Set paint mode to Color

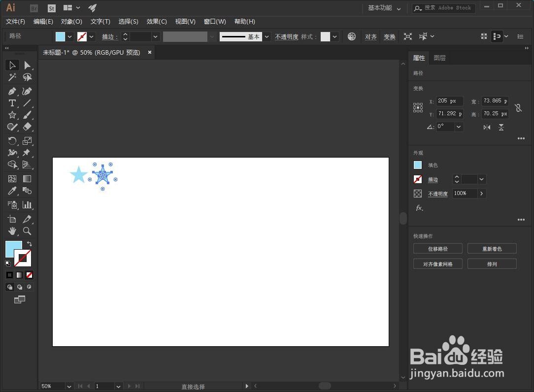(x=9, y=275)
